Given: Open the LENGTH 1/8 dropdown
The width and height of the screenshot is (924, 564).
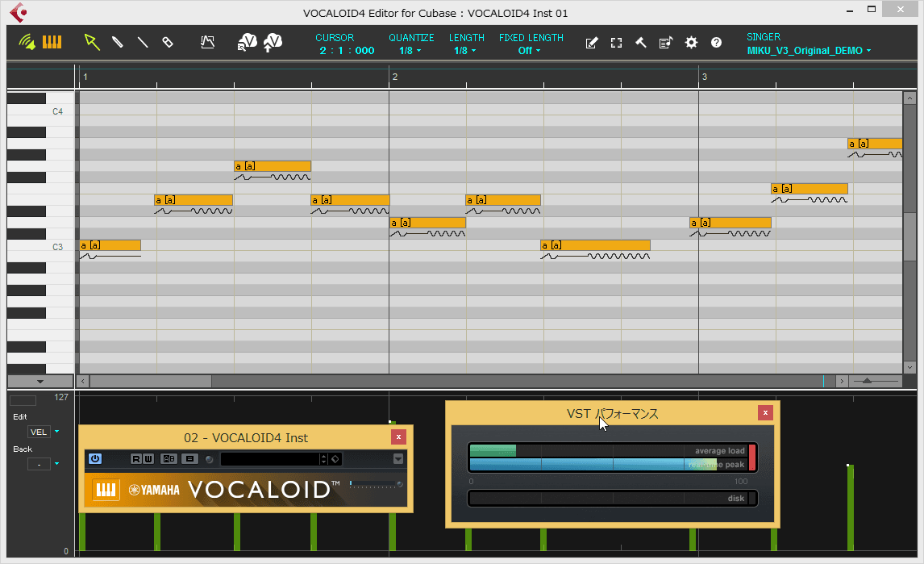Looking at the screenshot, I should coord(465,51).
